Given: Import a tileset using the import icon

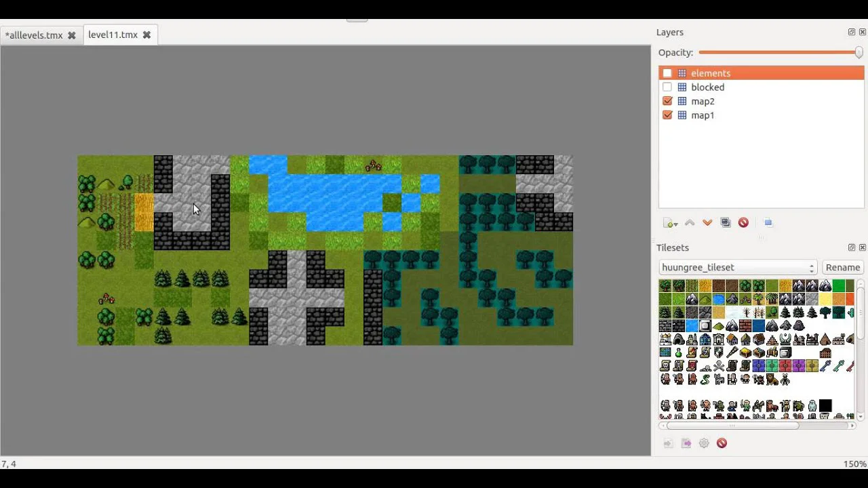Looking at the screenshot, I should tap(668, 443).
